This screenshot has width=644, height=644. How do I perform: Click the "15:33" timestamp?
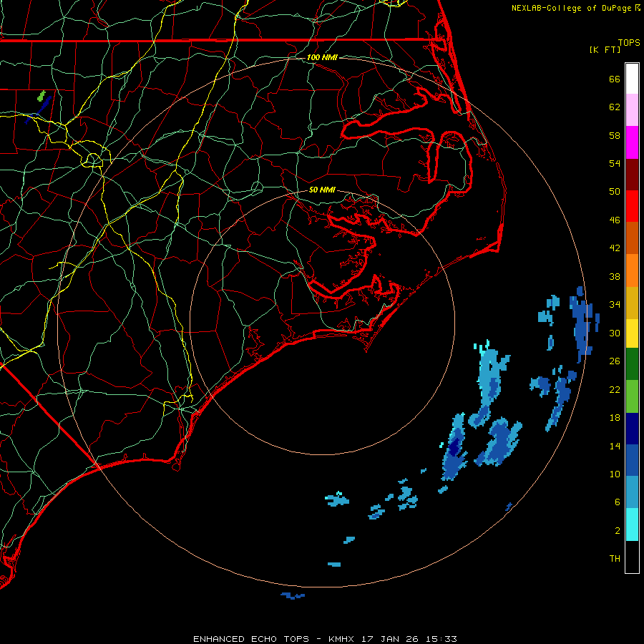tap(441, 639)
